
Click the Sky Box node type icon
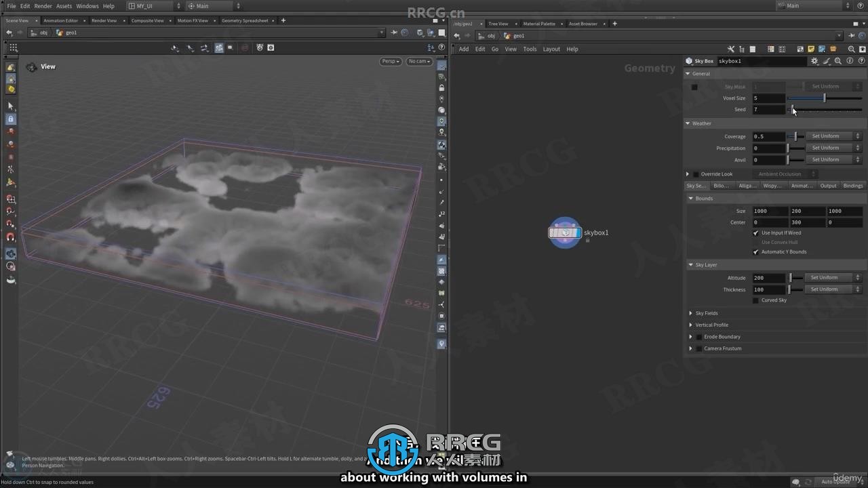click(689, 61)
